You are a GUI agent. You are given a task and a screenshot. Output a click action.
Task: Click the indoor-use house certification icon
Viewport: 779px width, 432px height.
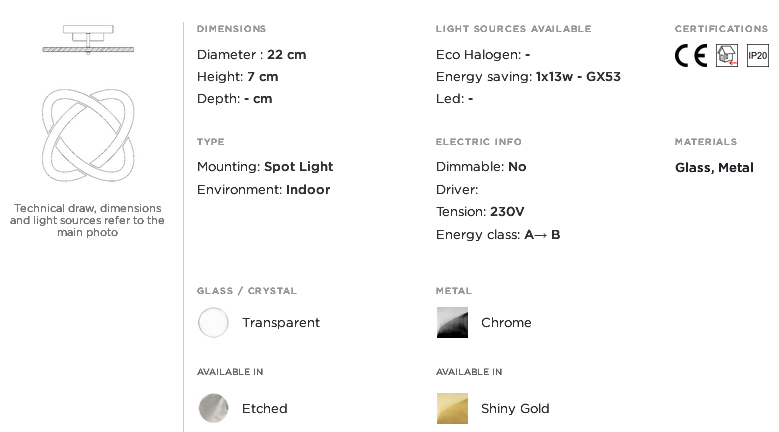(x=727, y=56)
